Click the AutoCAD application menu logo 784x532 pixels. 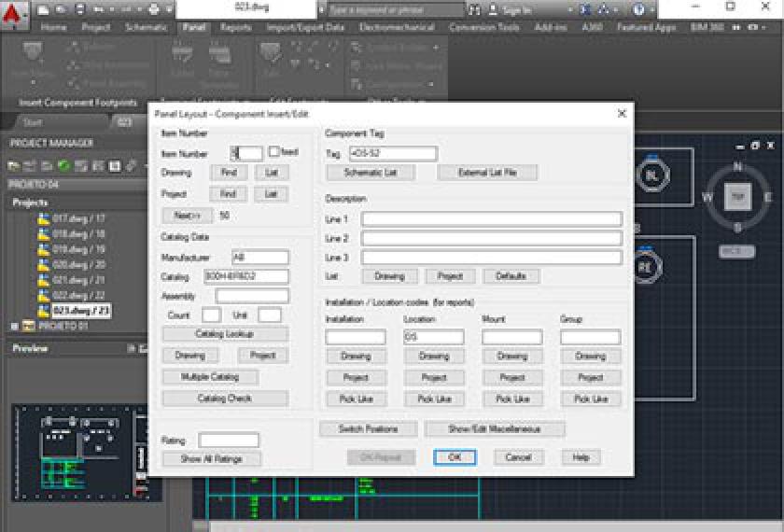click(18, 9)
